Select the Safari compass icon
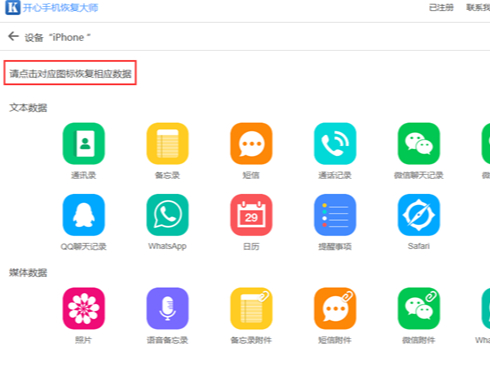The height and width of the screenshot is (367, 490). point(419,215)
